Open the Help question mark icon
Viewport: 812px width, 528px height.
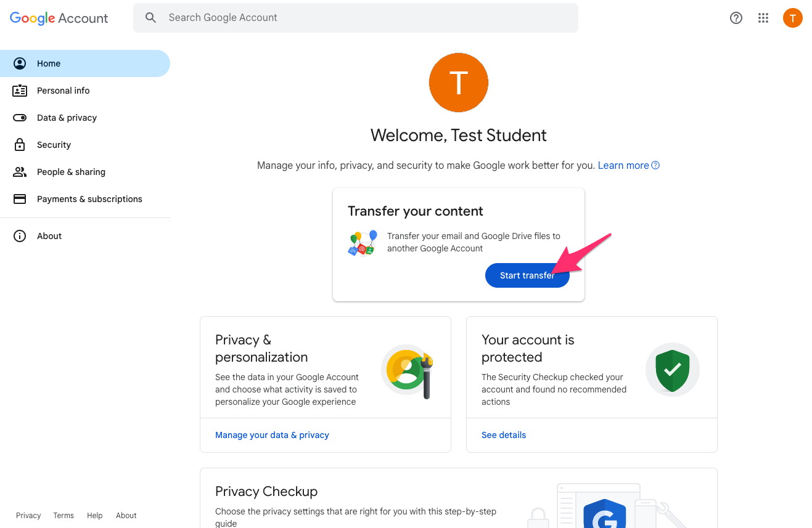[736, 18]
